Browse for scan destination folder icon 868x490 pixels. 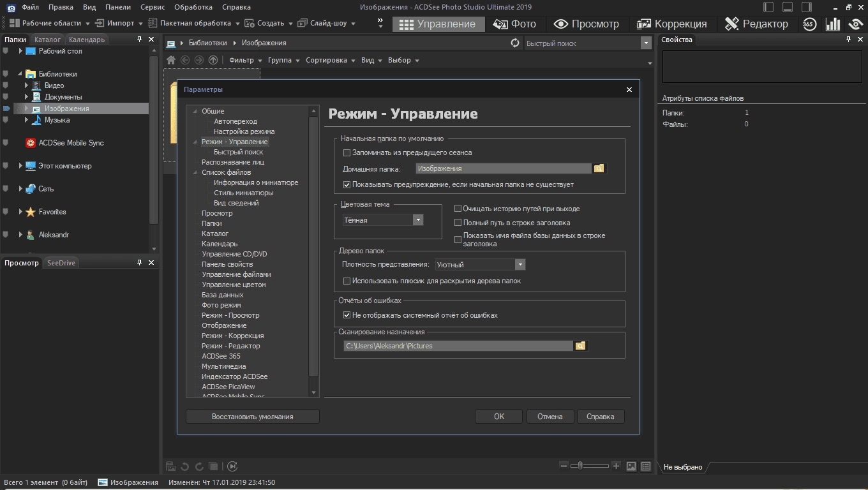coord(580,346)
